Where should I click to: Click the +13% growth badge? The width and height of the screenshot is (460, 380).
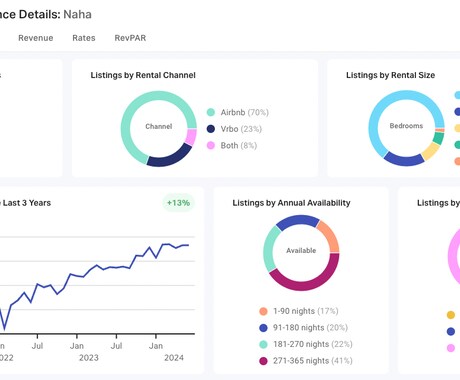pyautogui.click(x=178, y=203)
